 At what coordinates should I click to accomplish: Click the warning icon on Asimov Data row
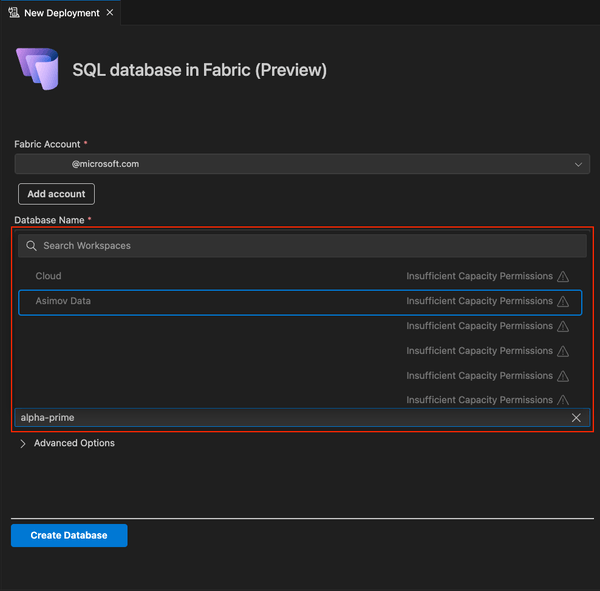(563, 301)
